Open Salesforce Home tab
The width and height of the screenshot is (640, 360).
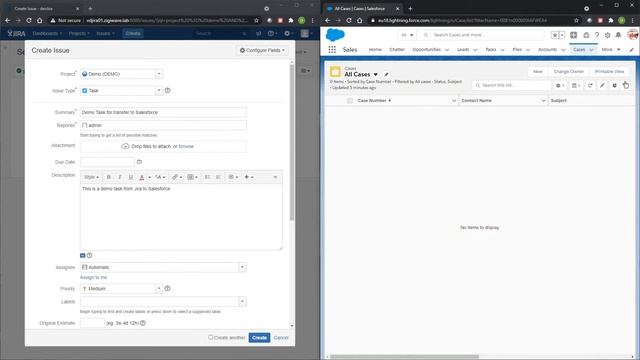coord(375,49)
